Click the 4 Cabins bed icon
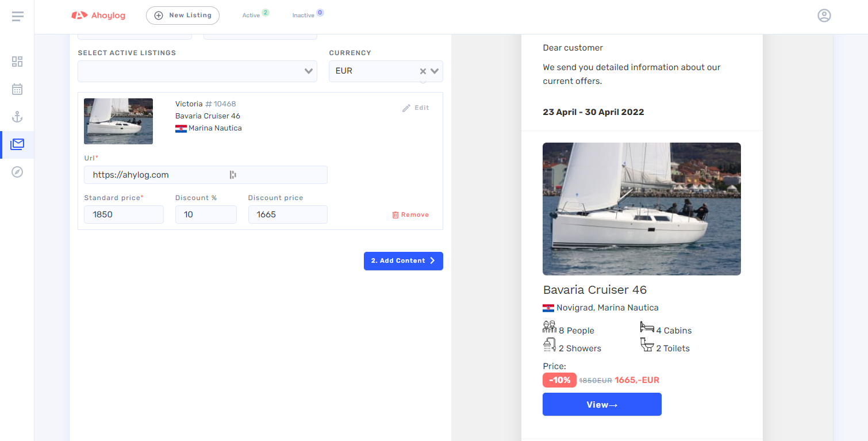The image size is (868, 441). 647,327
